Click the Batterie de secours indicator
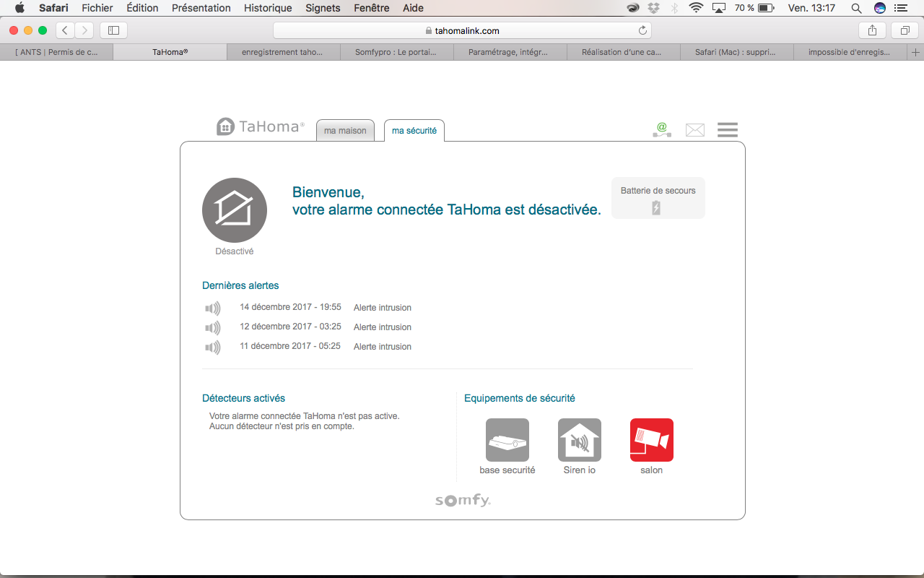Screen dimensions: 924x578 [658, 198]
